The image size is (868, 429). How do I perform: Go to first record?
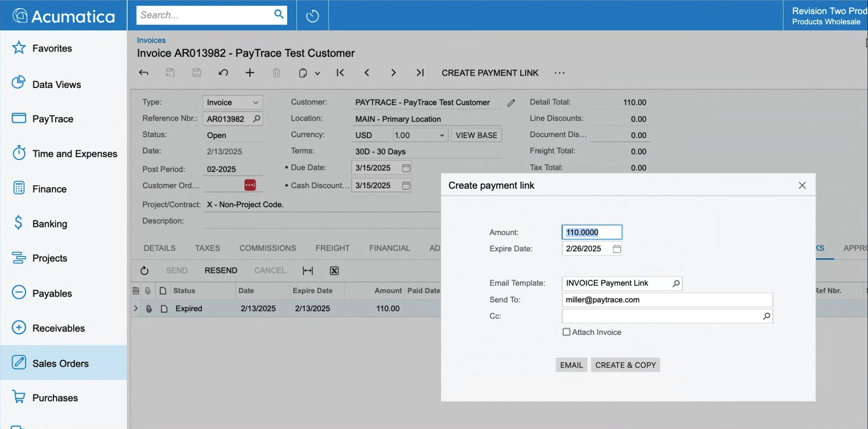tap(340, 73)
